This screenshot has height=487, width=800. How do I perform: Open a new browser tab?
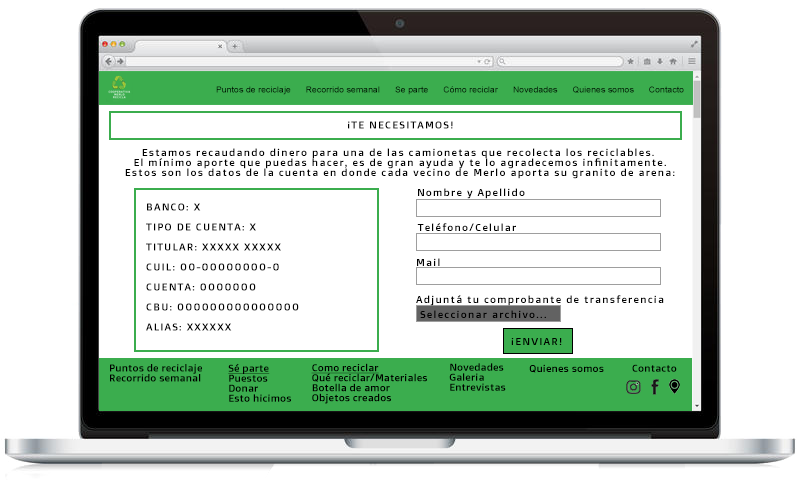(235, 46)
